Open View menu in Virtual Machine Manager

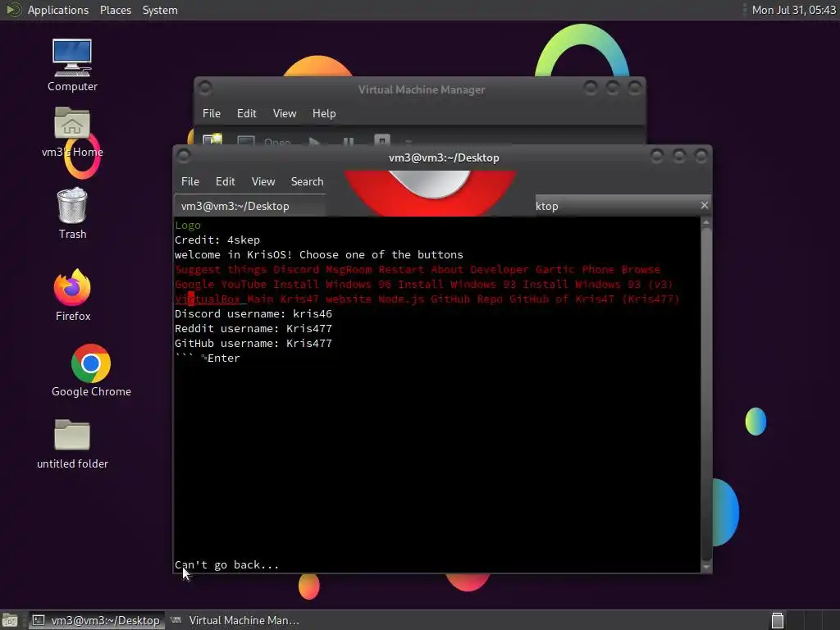pos(284,113)
